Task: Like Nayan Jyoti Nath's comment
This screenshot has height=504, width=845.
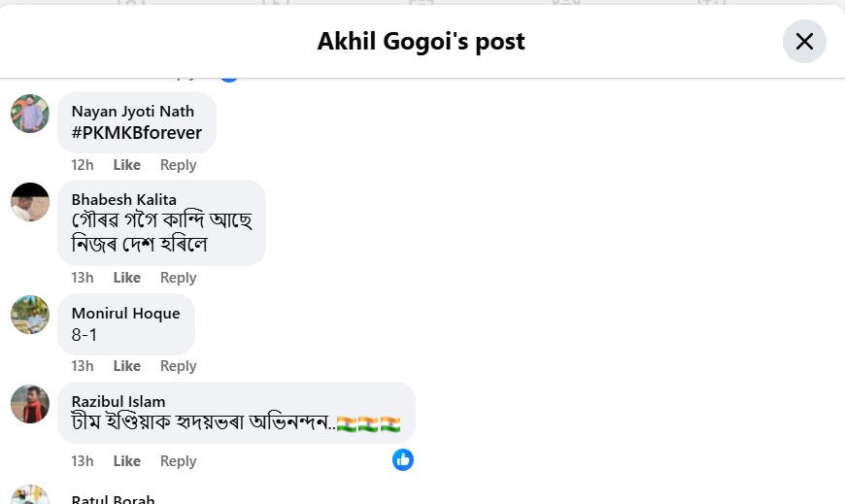Action: pyautogui.click(x=126, y=165)
